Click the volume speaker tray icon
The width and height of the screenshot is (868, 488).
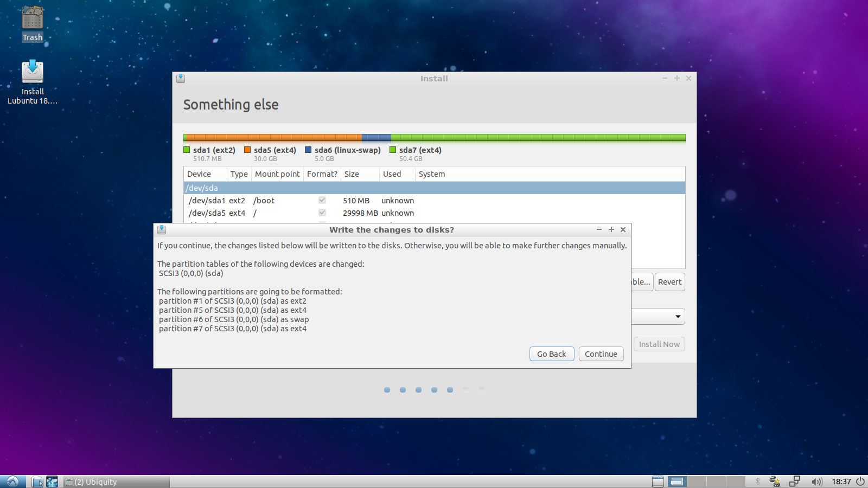pyautogui.click(x=816, y=481)
